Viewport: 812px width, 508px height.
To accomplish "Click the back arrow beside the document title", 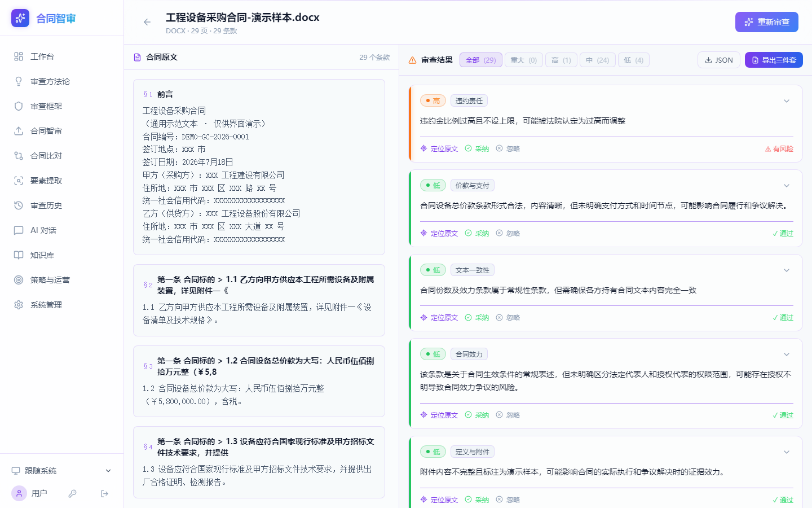I will pyautogui.click(x=147, y=22).
